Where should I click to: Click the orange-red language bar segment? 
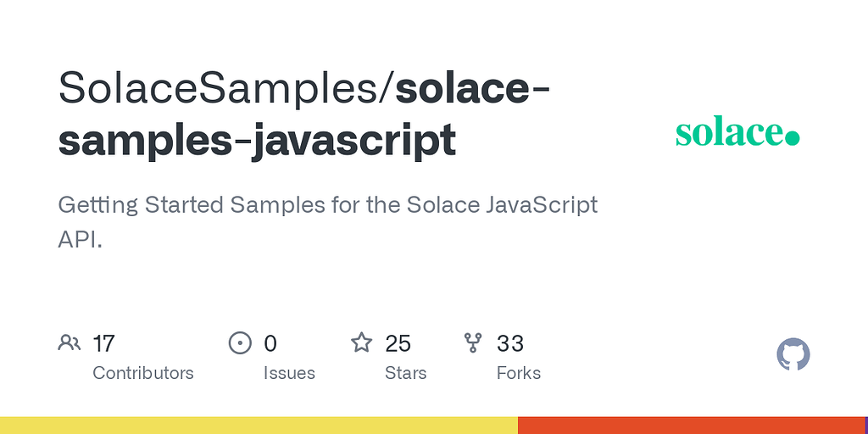pos(691,426)
